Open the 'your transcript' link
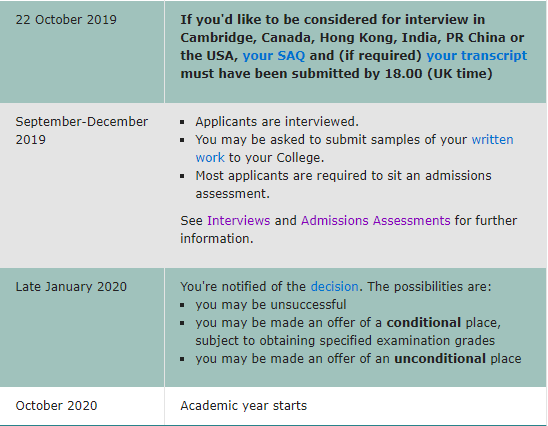 click(x=476, y=56)
